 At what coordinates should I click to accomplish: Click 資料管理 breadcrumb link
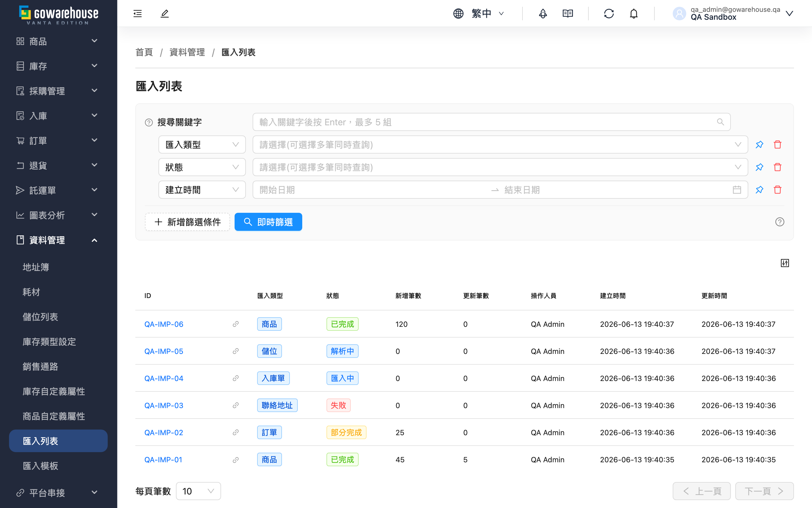pos(187,52)
